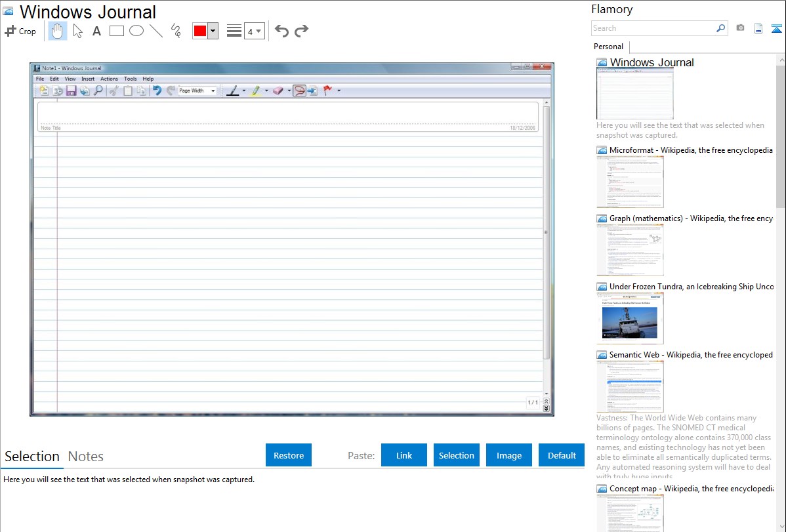Screen dimensions: 786x532
Task: Click the Note Title field in Journal
Action: [x=288, y=116]
